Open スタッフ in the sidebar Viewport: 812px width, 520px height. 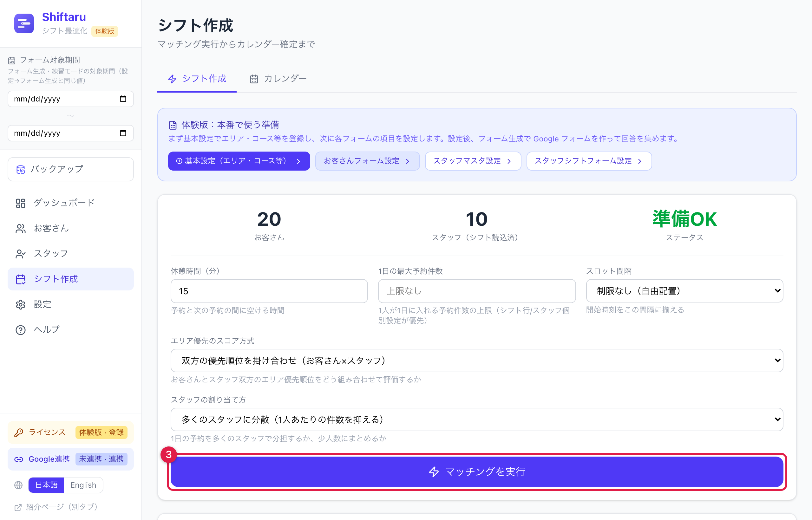[x=71, y=254]
